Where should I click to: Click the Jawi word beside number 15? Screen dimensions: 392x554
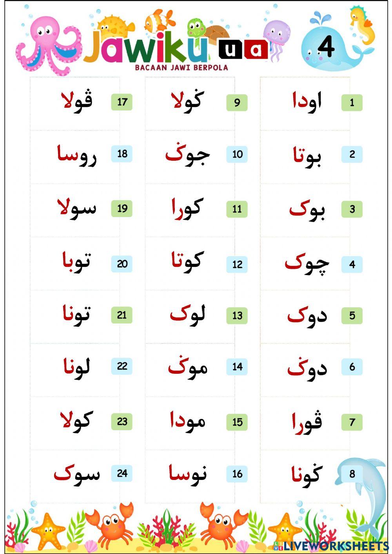pos(187,421)
